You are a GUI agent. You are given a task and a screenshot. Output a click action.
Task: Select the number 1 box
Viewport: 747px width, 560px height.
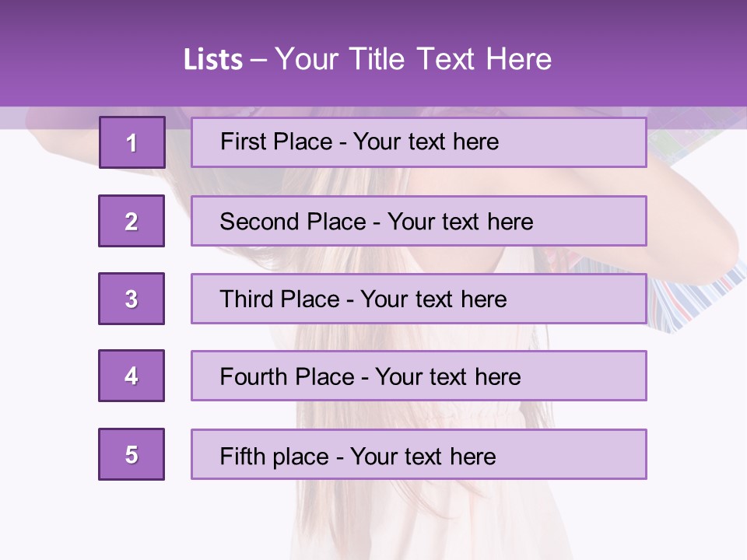pyautogui.click(x=132, y=142)
